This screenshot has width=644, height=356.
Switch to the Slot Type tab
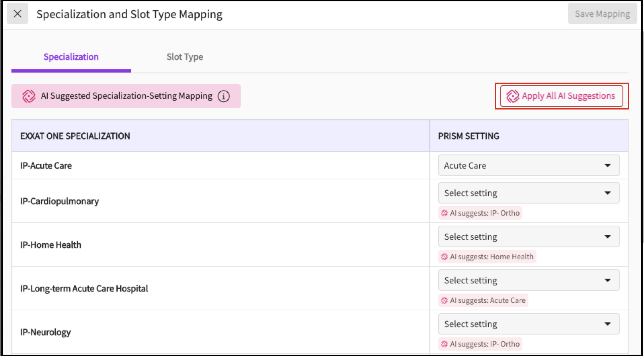tap(185, 57)
